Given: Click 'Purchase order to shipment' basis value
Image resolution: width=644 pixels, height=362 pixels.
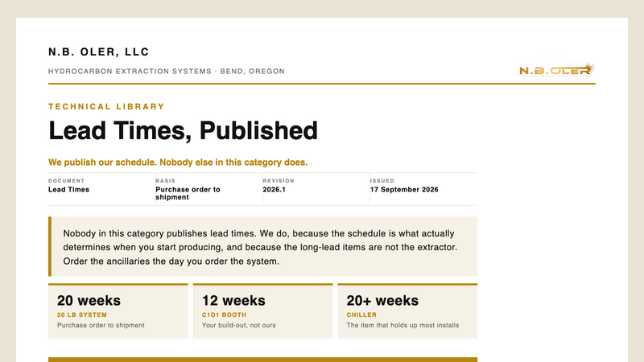Looking at the screenshot, I should (188, 193).
